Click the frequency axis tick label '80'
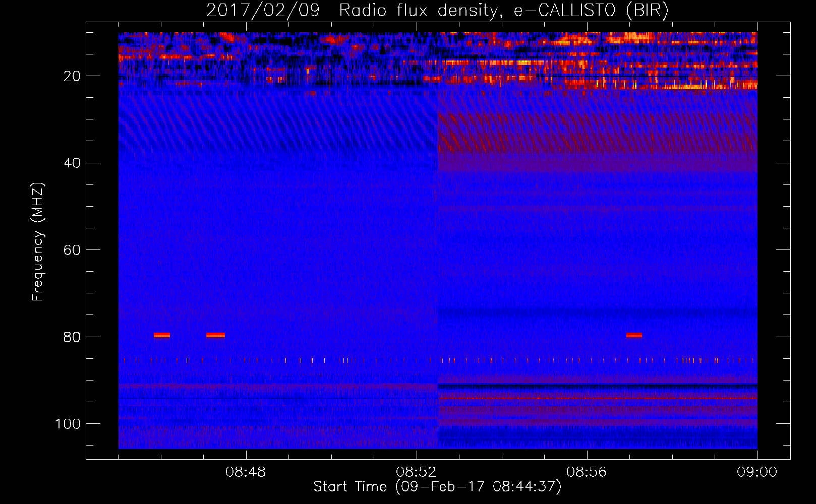The image size is (816, 504). pyautogui.click(x=72, y=337)
